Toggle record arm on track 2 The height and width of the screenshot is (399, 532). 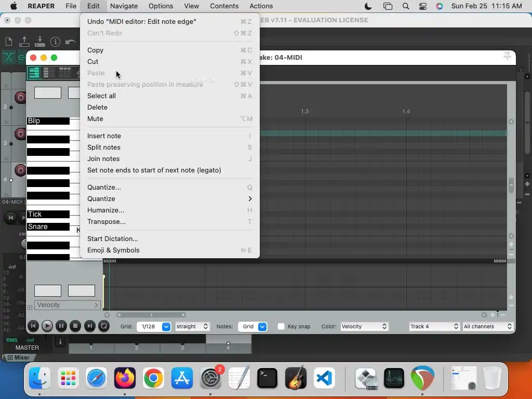pos(20,98)
